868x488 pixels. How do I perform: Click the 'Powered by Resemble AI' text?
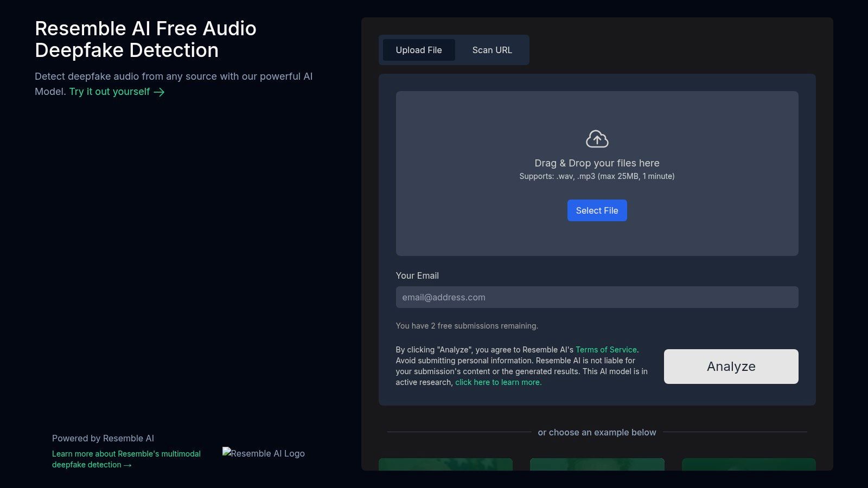coord(103,438)
